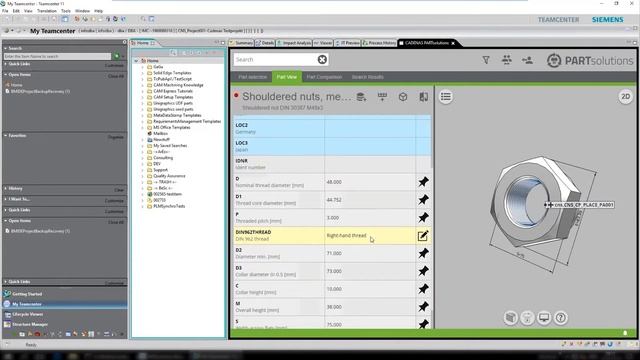
Task: Expand the I Want To section
Action: pyautogui.click(x=5, y=199)
